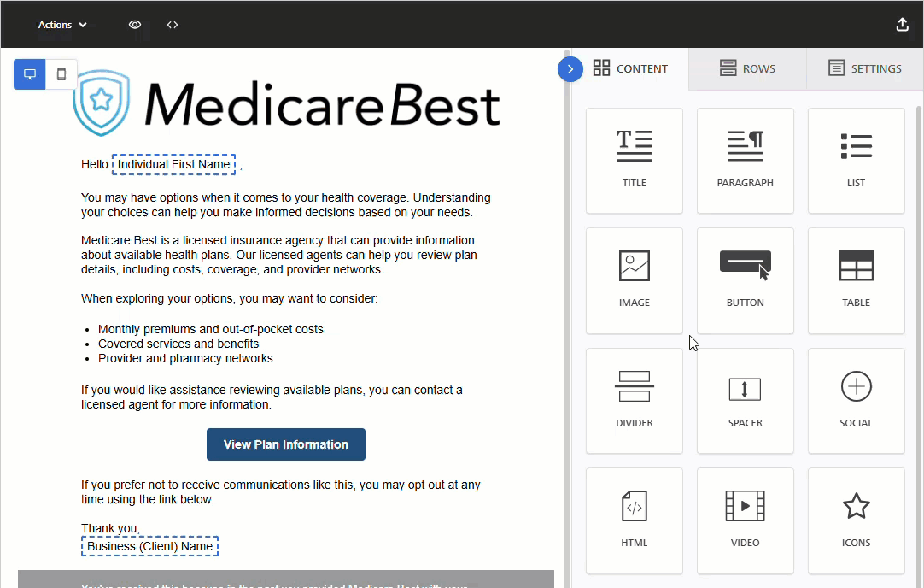Click the export upload icon

click(x=903, y=25)
